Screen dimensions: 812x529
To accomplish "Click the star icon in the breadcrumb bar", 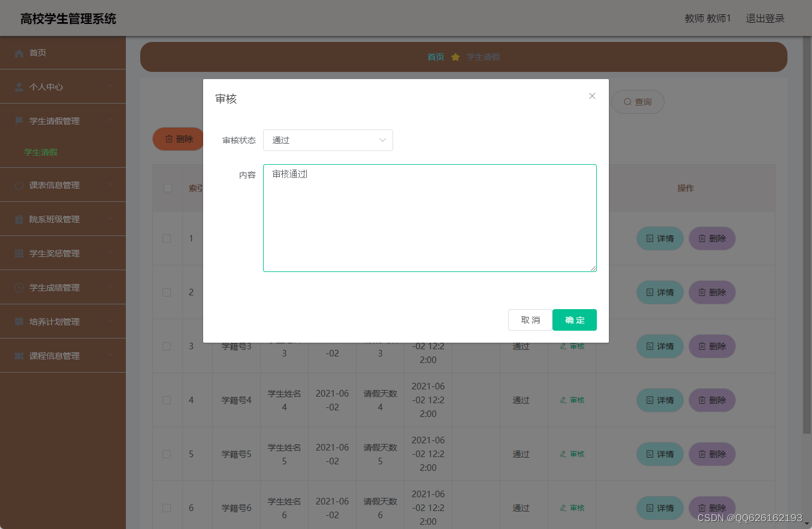I will tap(455, 57).
